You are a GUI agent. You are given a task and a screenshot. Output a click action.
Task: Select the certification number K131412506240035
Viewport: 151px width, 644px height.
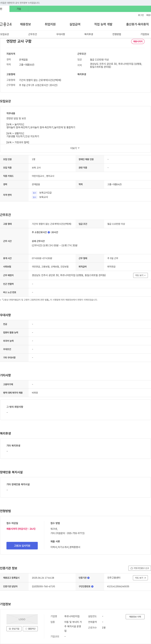(118, 586)
